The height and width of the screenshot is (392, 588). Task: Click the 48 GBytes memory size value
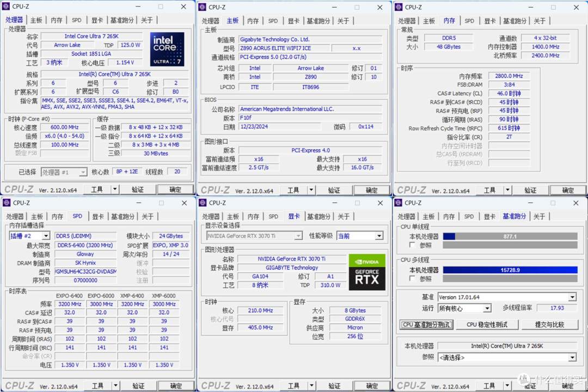point(449,47)
